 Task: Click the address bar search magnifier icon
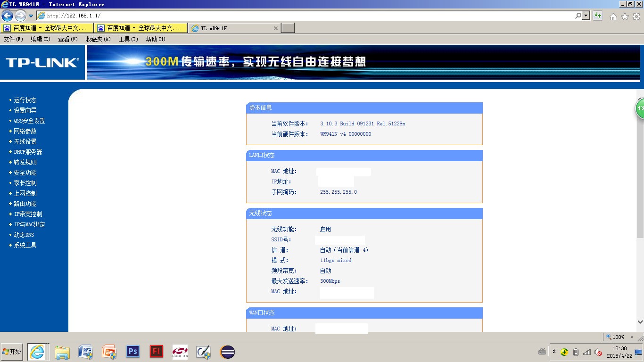578,16
